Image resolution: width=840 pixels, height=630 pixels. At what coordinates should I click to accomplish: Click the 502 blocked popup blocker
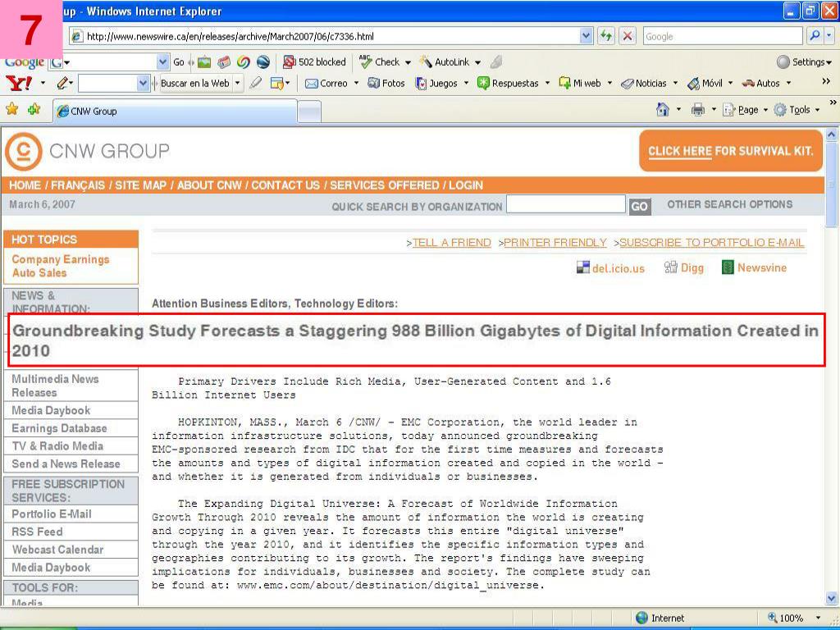[x=314, y=62]
